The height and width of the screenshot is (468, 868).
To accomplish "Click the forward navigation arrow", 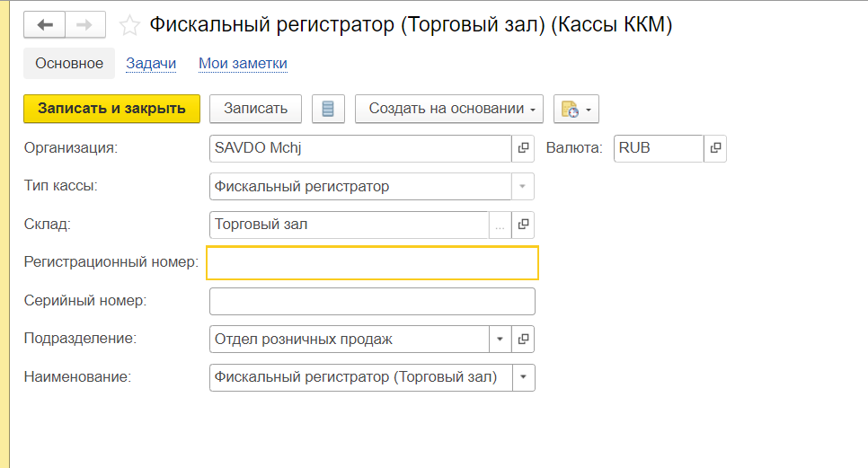I will click(84, 25).
